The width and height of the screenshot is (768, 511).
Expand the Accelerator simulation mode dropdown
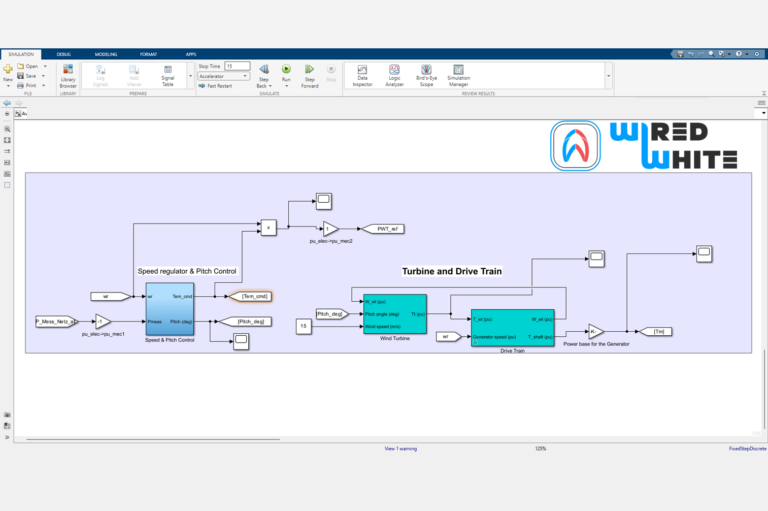point(244,76)
